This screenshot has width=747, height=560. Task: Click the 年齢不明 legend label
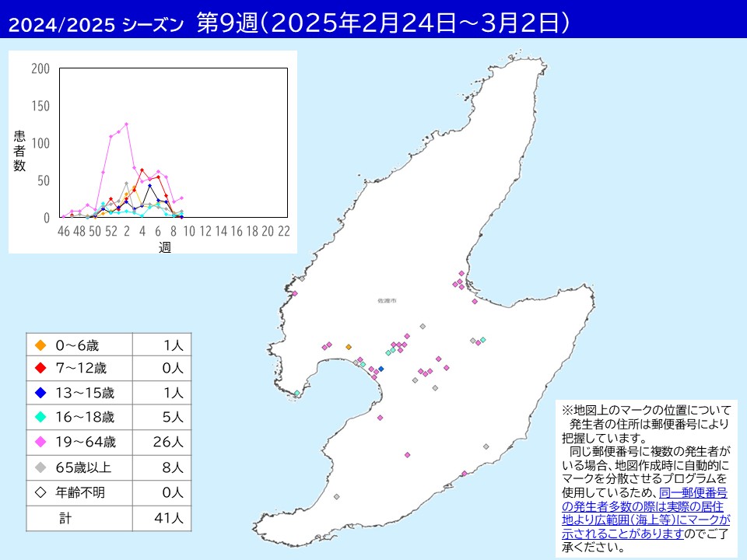click(x=80, y=492)
